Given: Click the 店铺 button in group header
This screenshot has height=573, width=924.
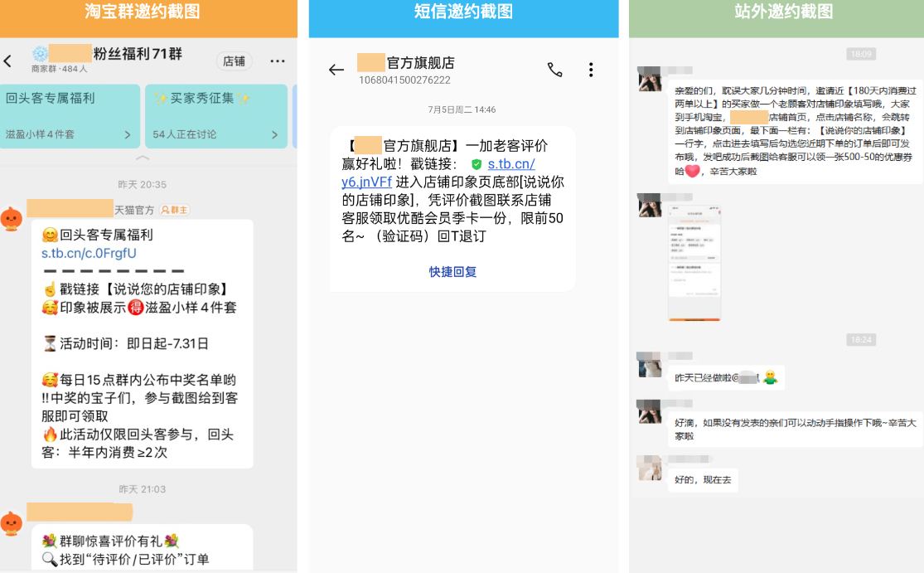Looking at the screenshot, I should point(235,61).
